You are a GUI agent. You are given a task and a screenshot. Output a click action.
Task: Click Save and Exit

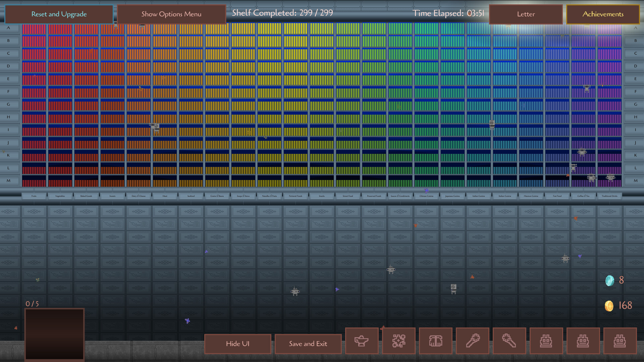308,344
